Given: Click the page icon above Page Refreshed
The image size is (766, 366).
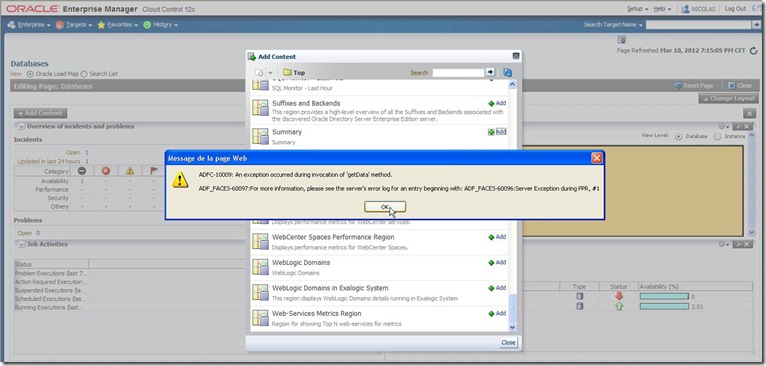Looking at the screenshot, I should coord(621,40).
